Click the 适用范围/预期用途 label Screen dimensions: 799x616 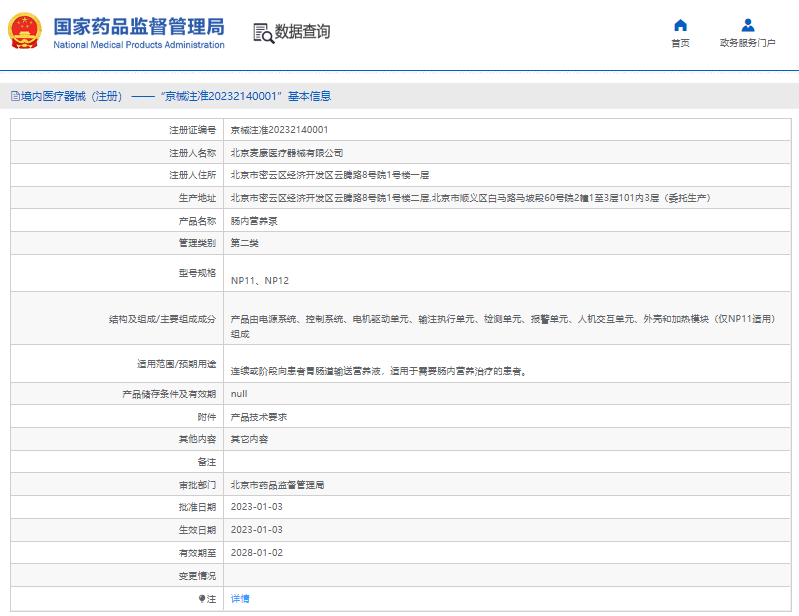pos(176,364)
